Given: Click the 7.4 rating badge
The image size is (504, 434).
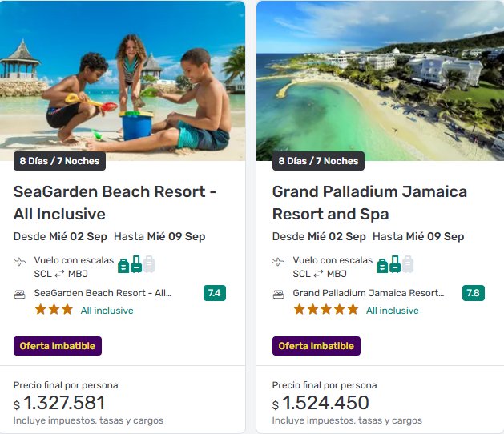Looking at the screenshot, I should (215, 293).
